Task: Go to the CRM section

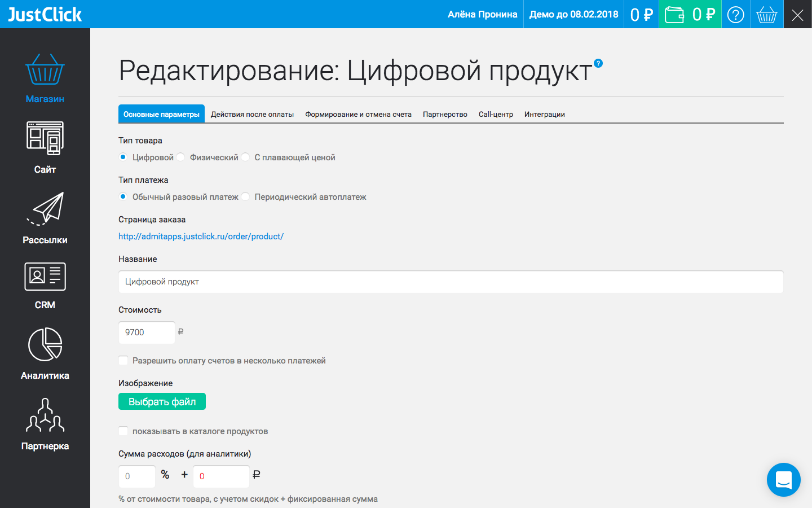Action: point(45,285)
